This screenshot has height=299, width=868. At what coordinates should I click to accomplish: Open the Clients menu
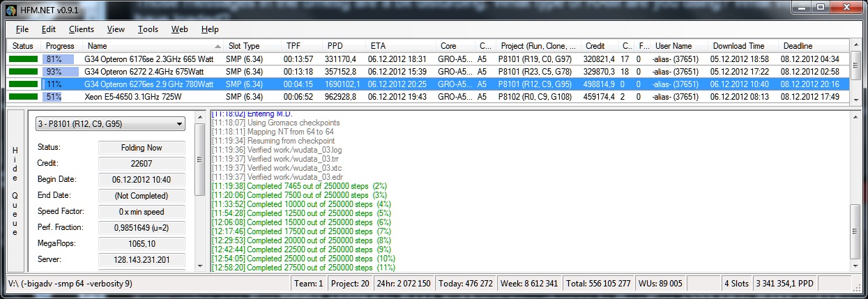click(x=82, y=29)
